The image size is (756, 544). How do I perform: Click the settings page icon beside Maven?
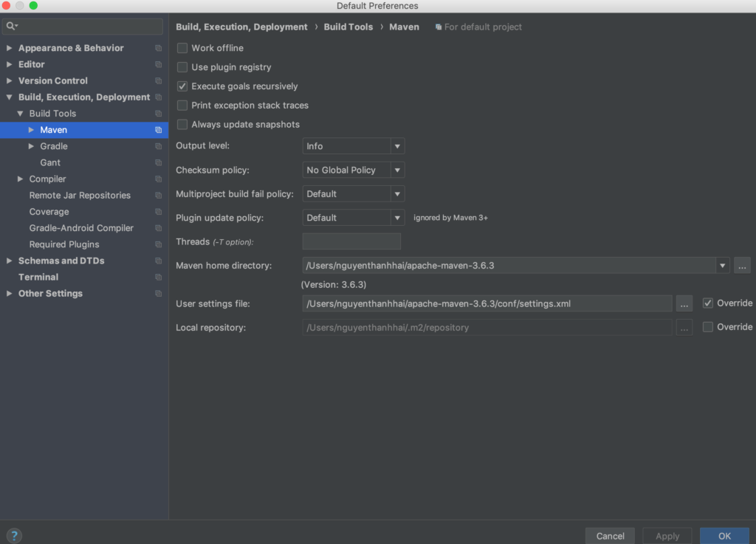point(157,129)
